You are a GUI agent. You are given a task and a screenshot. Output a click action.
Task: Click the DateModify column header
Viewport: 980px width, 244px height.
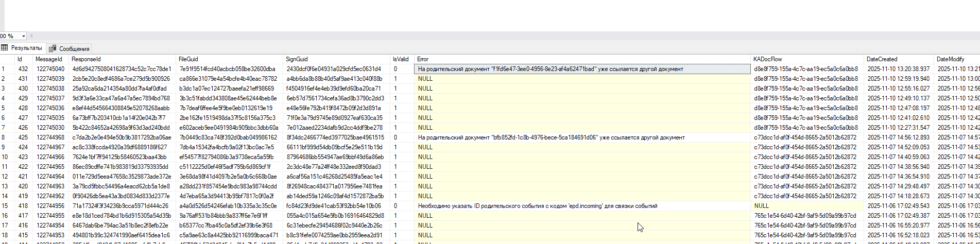coord(950,59)
